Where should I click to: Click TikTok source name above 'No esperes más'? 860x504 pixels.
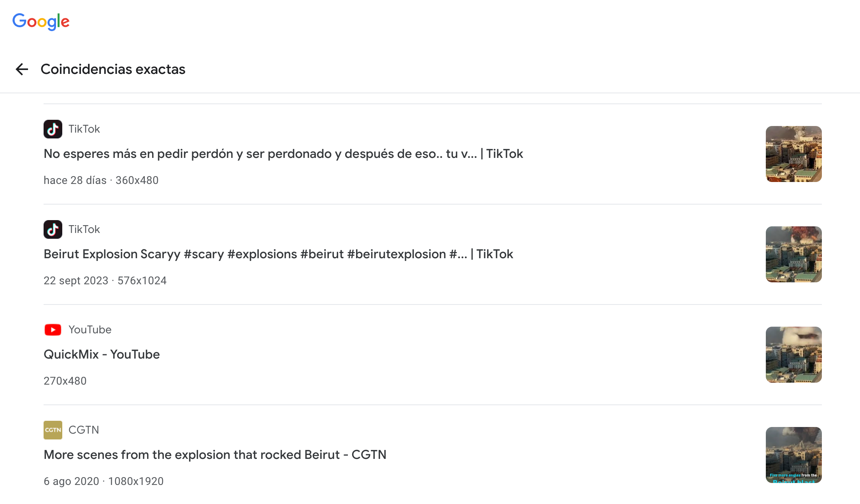point(84,129)
